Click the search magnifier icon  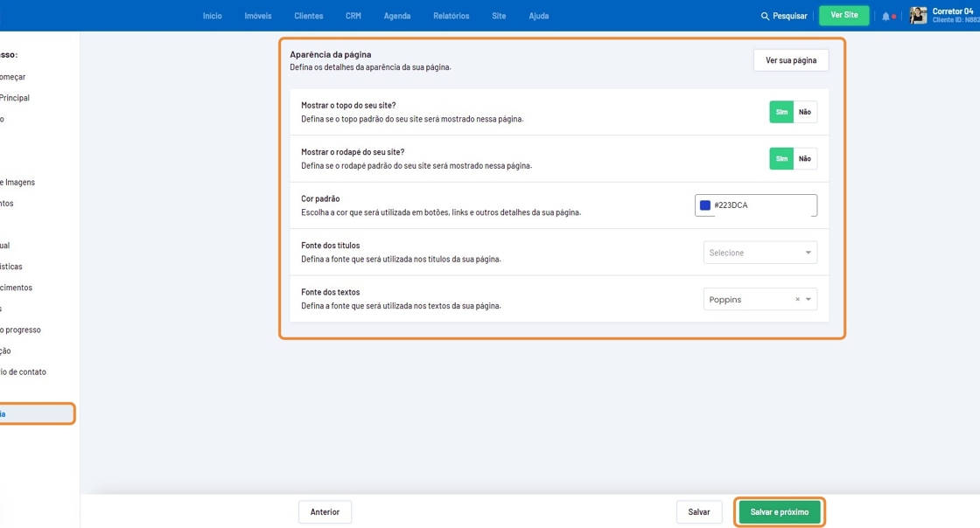point(765,16)
